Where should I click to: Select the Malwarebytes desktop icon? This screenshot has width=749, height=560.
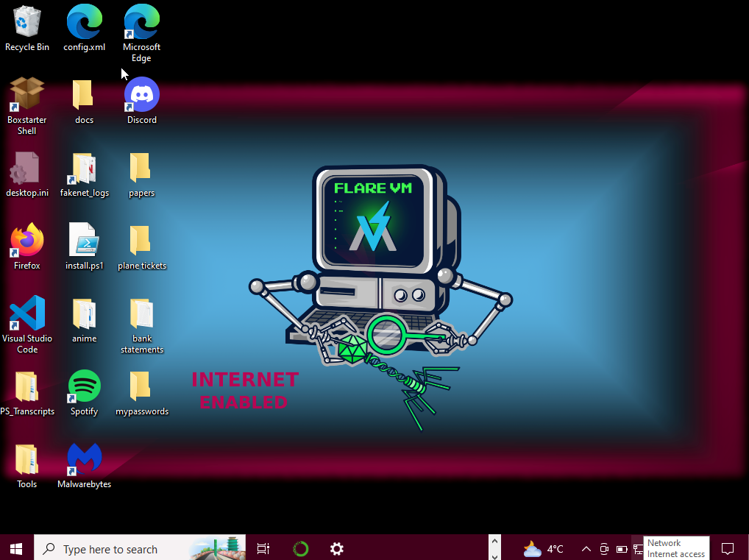coord(84,459)
